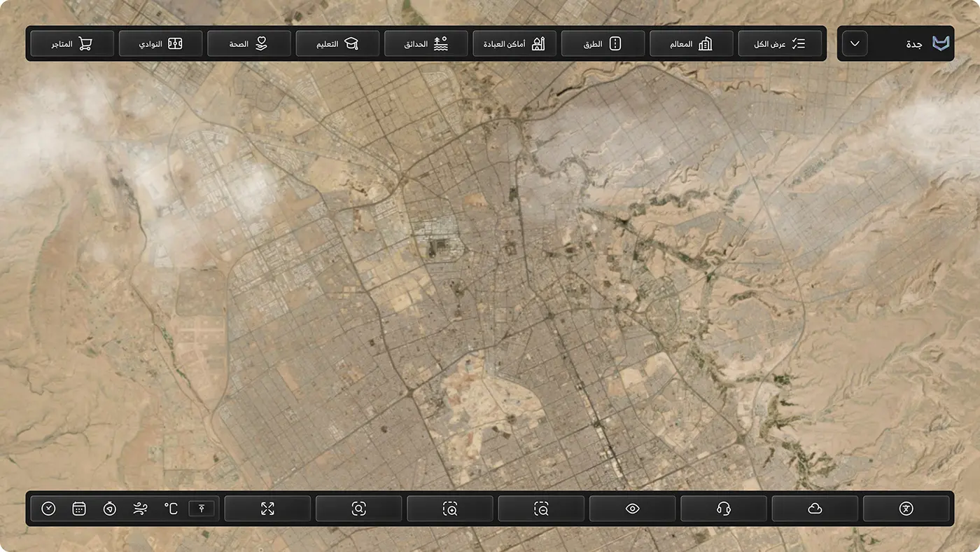Viewport: 980px width, 552px height.
Task: Click the compass icon in the bottom bar
Action: tap(110, 509)
